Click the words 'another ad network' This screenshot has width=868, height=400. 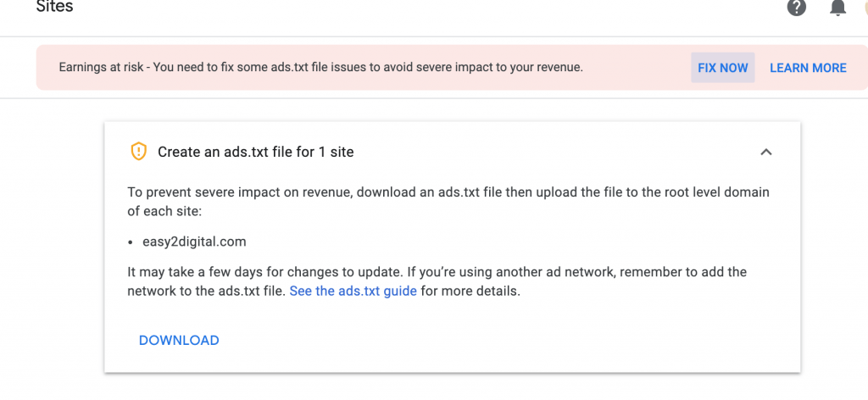click(556, 272)
